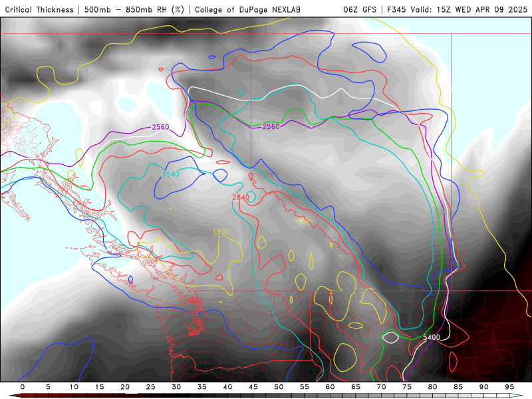Select the white 5400 contour label
Image resolution: width=532 pixels, height=399 pixels.
pos(432,337)
